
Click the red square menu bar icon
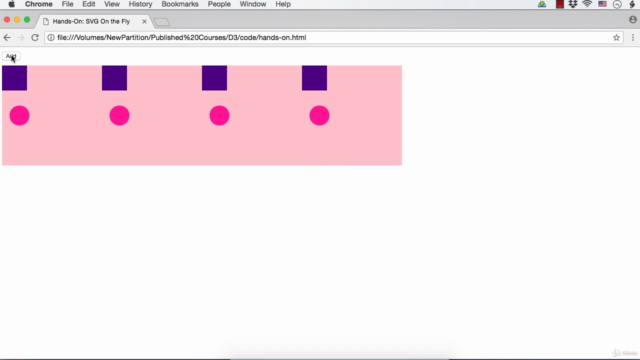point(560,4)
